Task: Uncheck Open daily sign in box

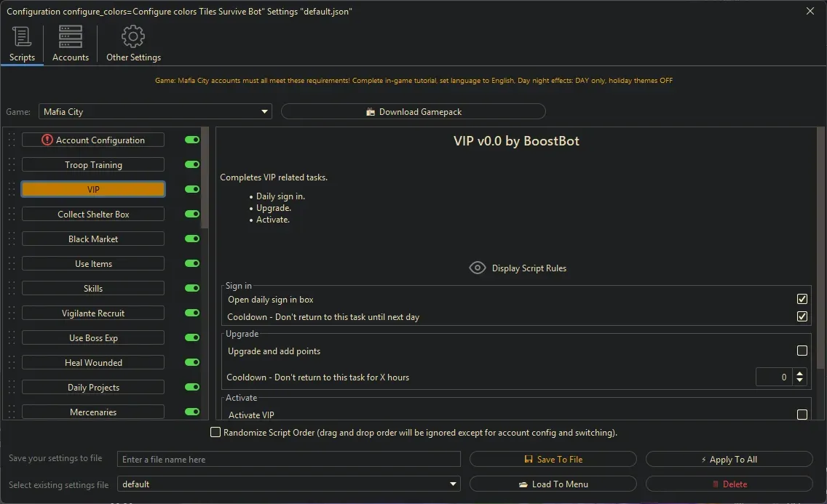Action: [802, 300]
